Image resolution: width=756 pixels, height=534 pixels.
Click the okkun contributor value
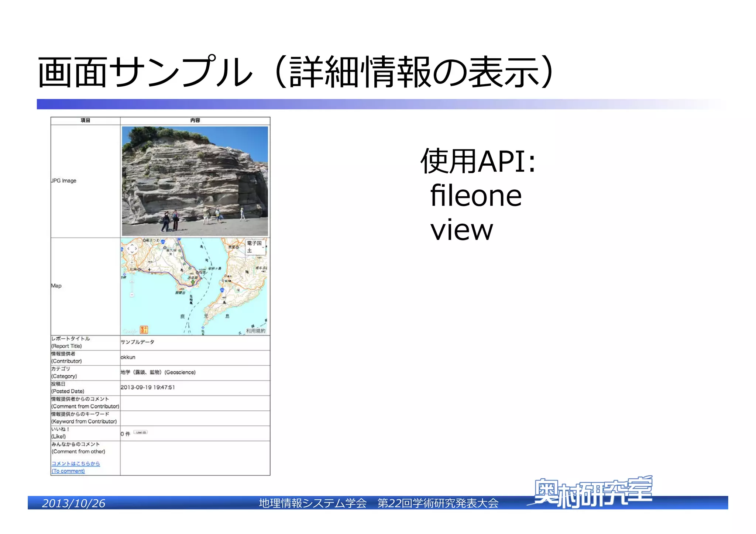[x=128, y=357]
